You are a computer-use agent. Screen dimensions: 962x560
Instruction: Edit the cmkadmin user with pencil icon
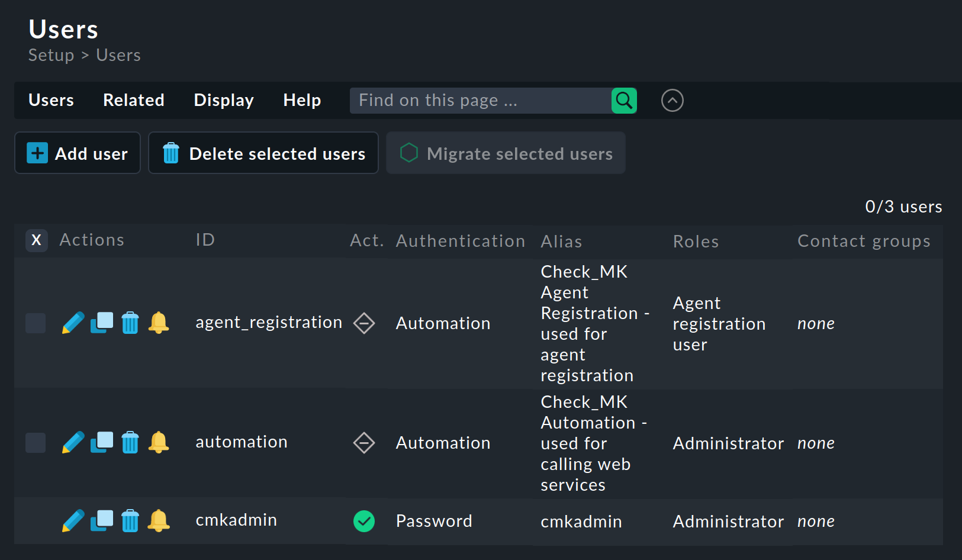click(x=73, y=520)
